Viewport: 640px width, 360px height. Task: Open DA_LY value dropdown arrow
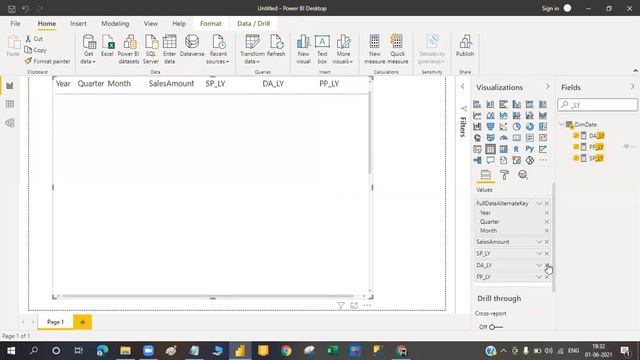click(x=539, y=265)
